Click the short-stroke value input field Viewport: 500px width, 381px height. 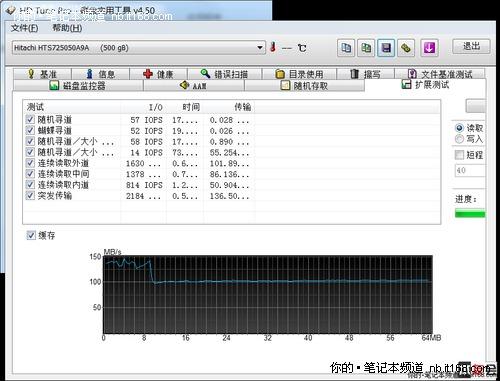(470, 170)
